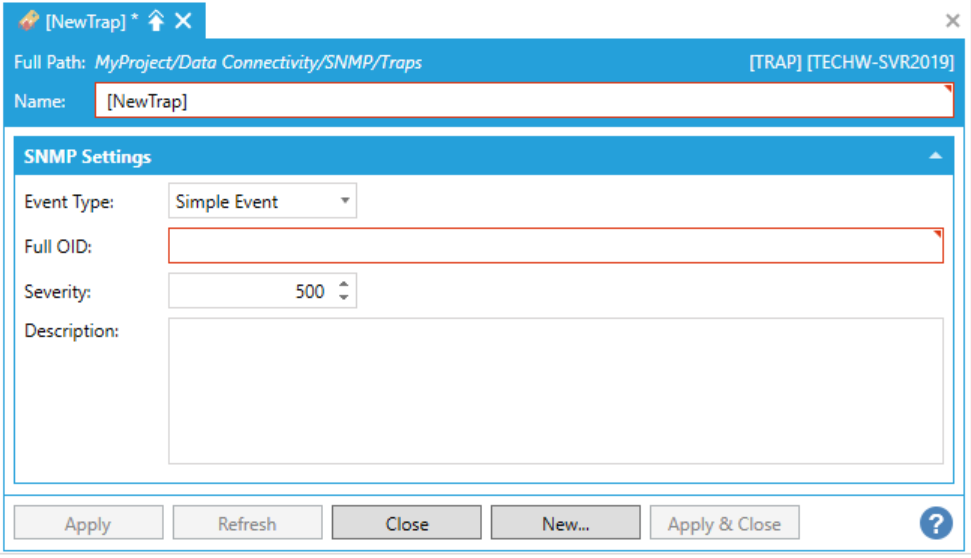Click inside the Description text area
Image resolution: width=971 pixels, height=558 pixels.
(555, 391)
